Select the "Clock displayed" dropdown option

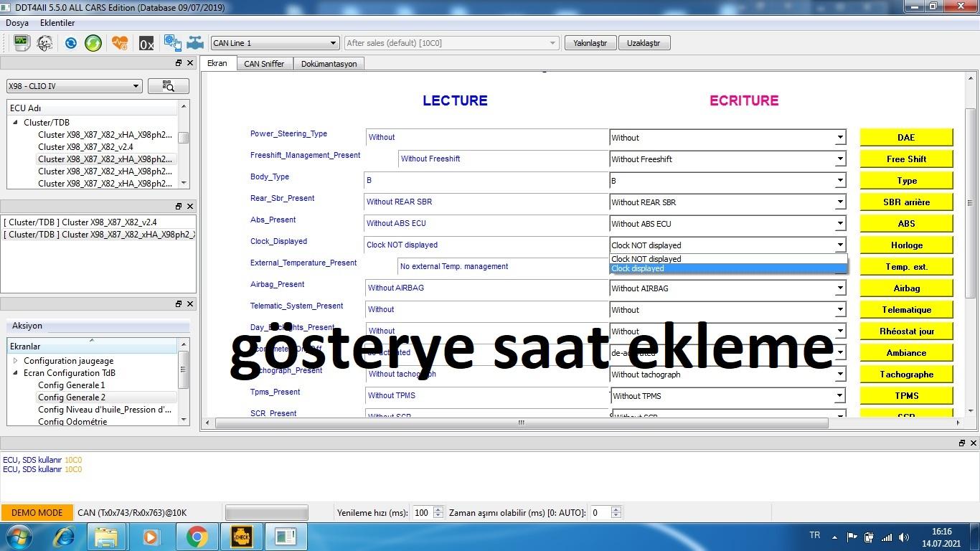coord(727,269)
